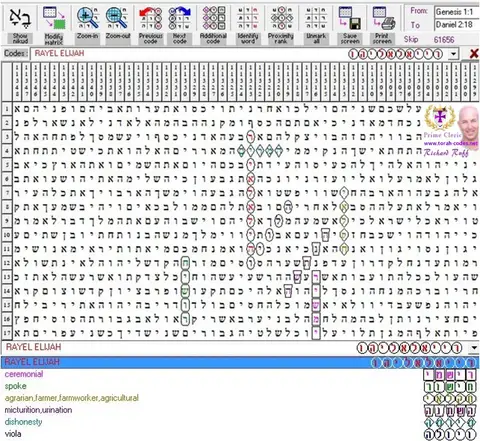Click the To field Daniel 2:18

pyautogui.click(x=457, y=24)
